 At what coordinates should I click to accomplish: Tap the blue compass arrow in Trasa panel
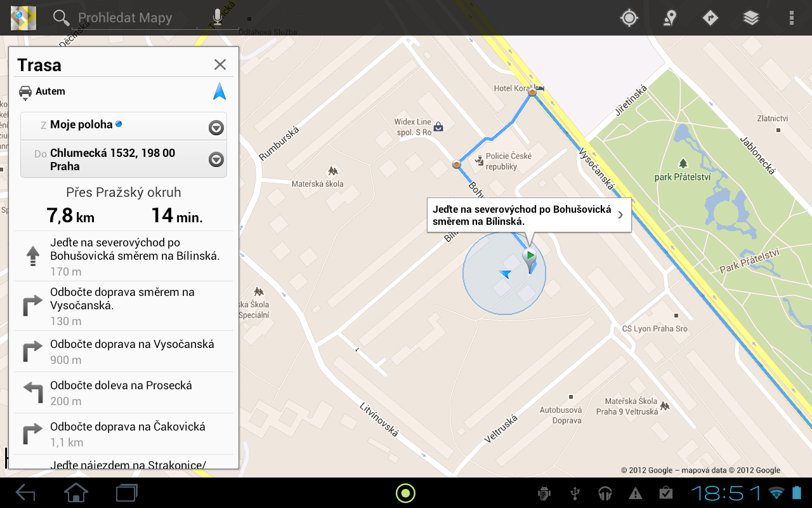(219, 91)
